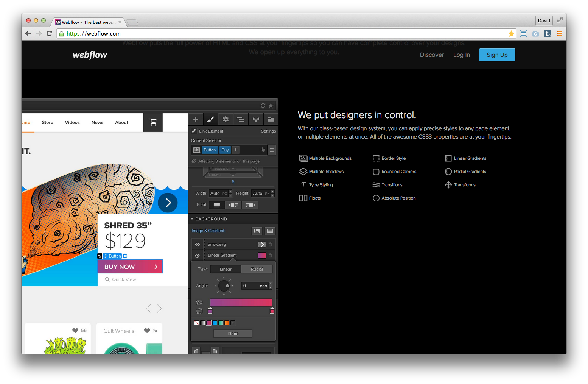Switch to the Webflow browser tab

[x=89, y=22]
